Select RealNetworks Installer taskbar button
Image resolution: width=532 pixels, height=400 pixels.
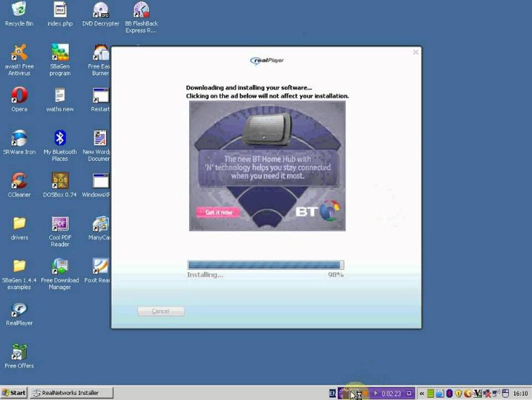[x=71, y=393]
